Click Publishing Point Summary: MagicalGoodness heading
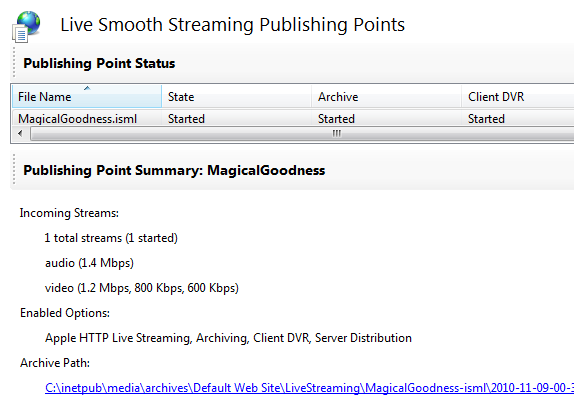The width and height of the screenshot is (574, 416). pos(174,170)
